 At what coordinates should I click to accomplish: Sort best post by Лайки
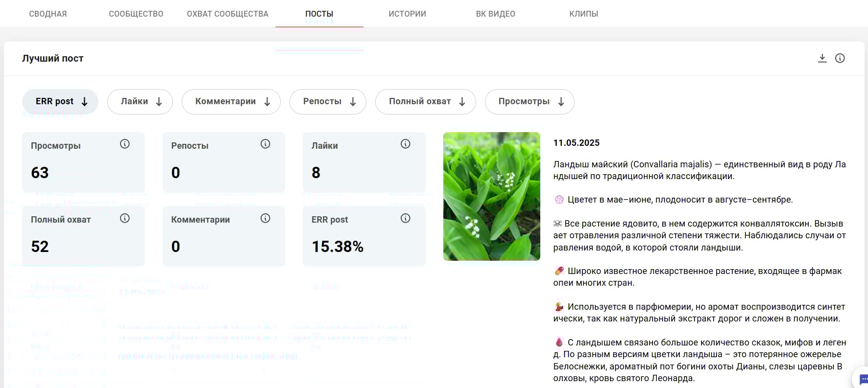pos(140,102)
